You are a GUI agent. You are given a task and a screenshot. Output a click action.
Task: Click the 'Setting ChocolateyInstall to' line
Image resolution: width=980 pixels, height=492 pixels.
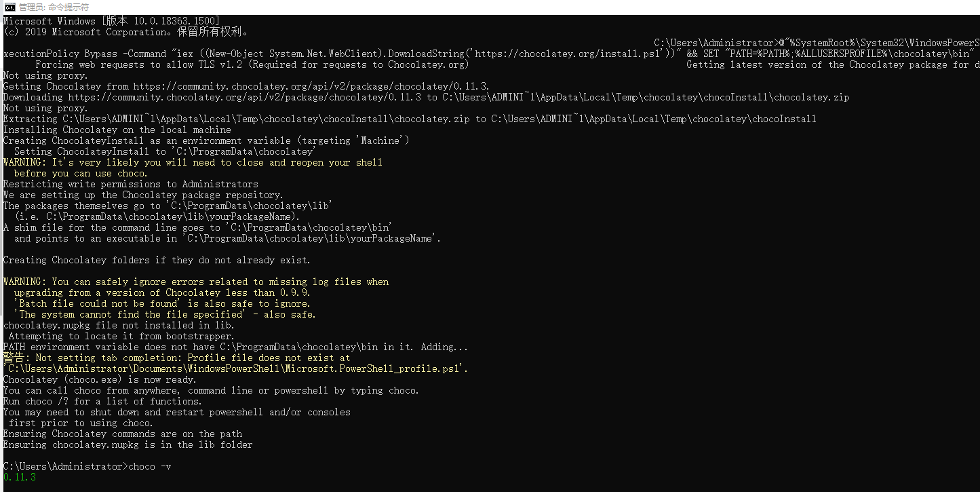[x=164, y=151]
